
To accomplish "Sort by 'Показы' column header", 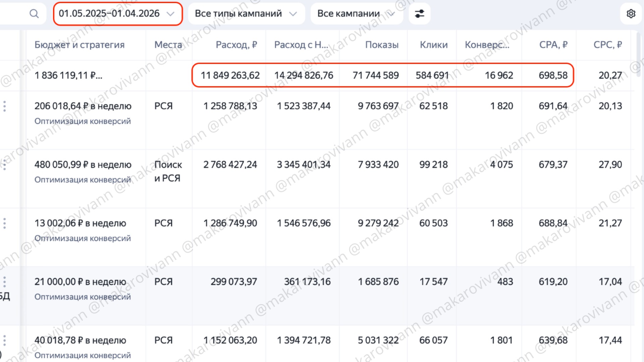I will click(382, 45).
